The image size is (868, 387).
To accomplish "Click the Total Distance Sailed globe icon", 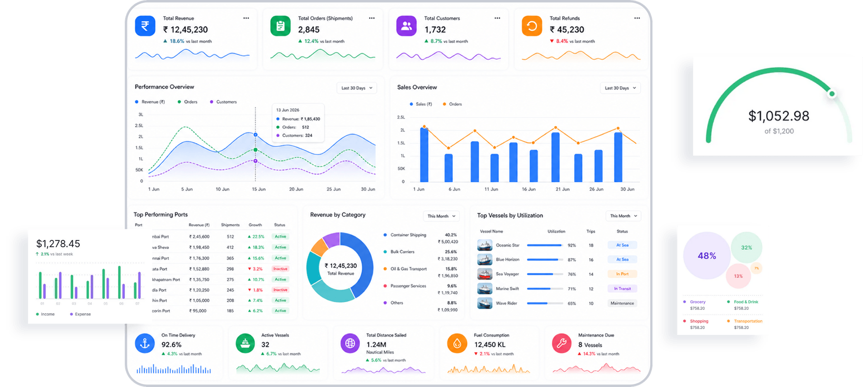I will 350,344.
